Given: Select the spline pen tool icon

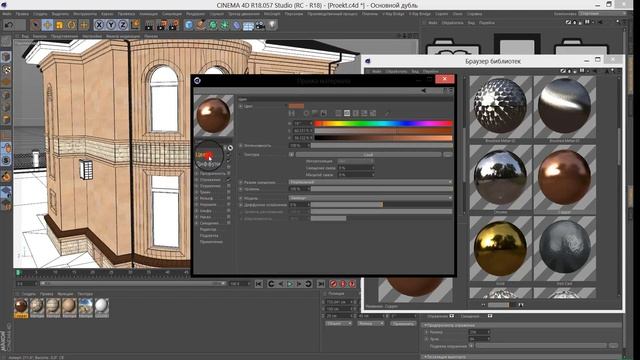Looking at the screenshot, I should pyautogui.click(x=200, y=25).
